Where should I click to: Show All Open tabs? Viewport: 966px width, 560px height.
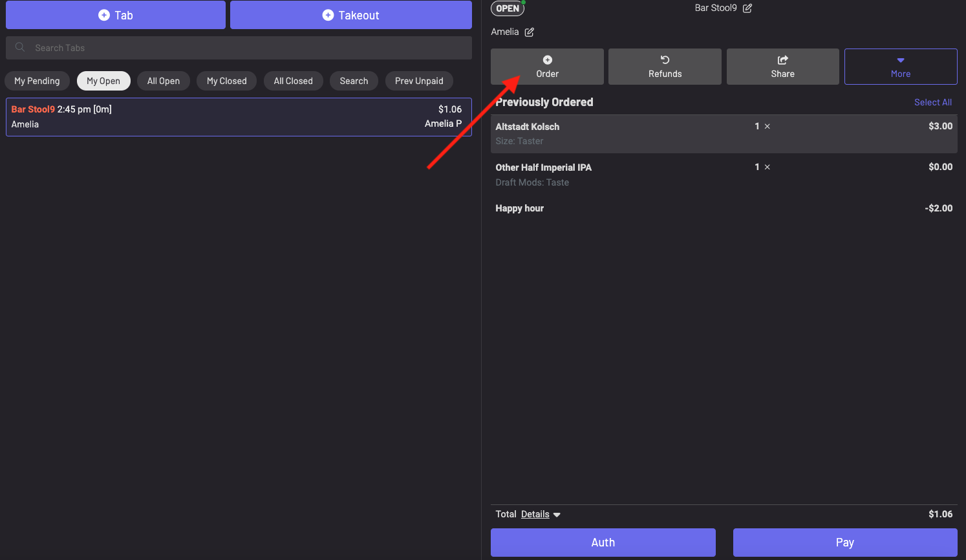(164, 81)
